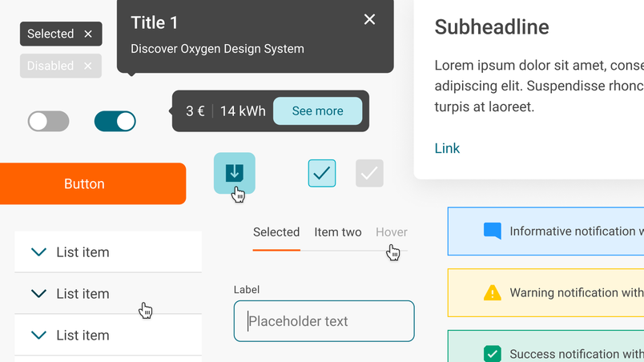The width and height of the screenshot is (644, 362).
Task: Expand the third List item chevron
Action: (38, 335)
